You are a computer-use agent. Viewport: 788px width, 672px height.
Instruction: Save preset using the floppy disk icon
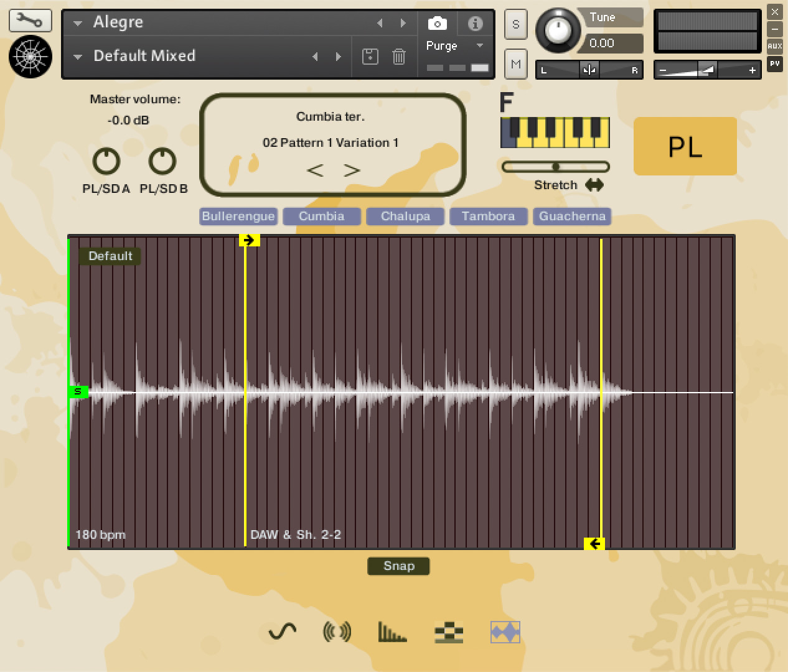click(x=370, y=56)
